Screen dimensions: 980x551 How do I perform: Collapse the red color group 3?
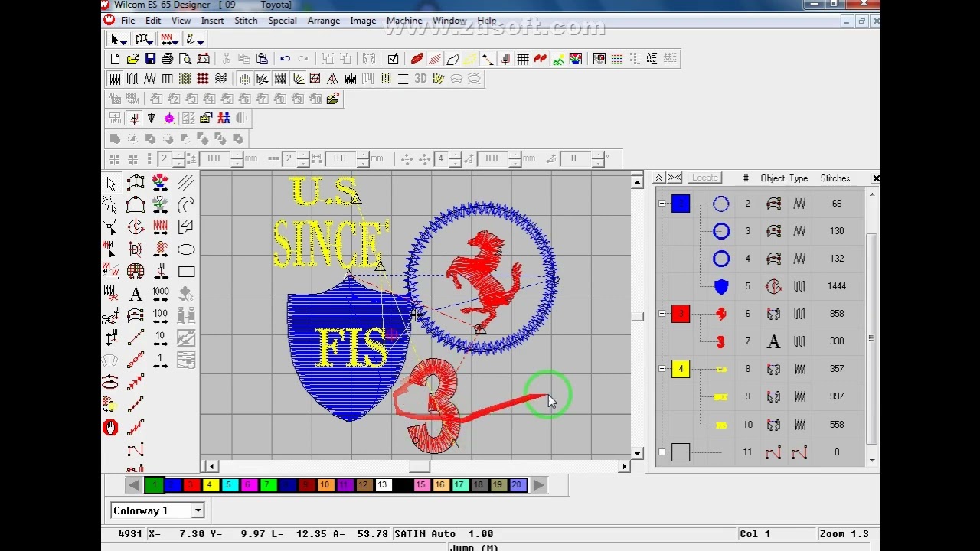(661, 314)
